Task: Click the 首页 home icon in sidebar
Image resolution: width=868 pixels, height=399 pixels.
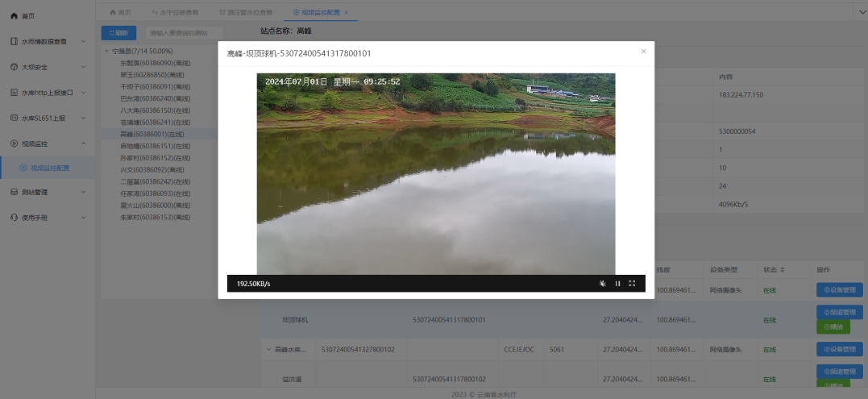Action: [x=14, y=16]
